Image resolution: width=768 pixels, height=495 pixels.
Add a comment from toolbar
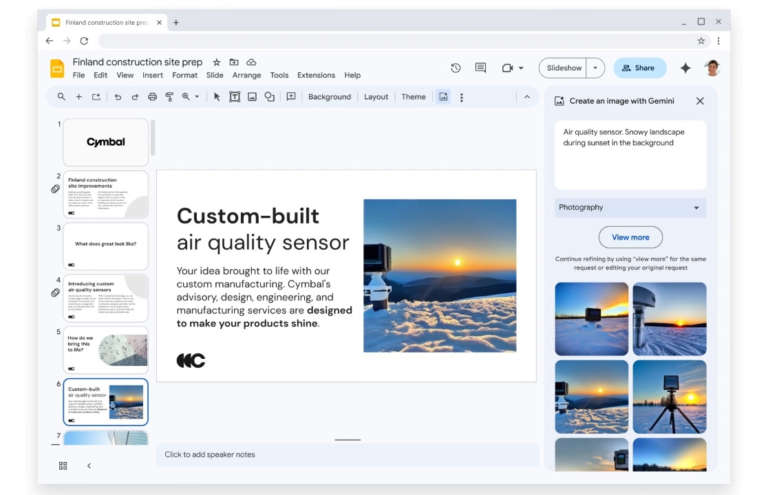(x=291, y=97)
